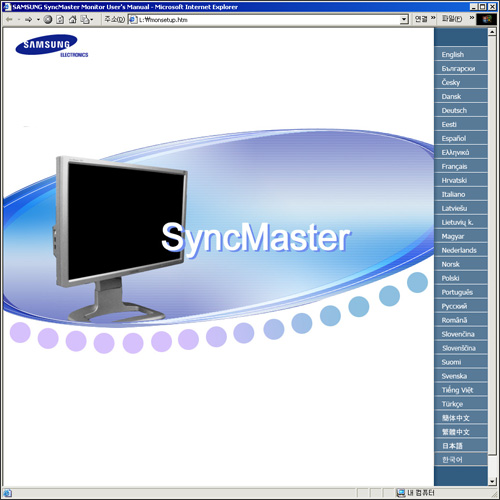Select English language

click(461, 54)
